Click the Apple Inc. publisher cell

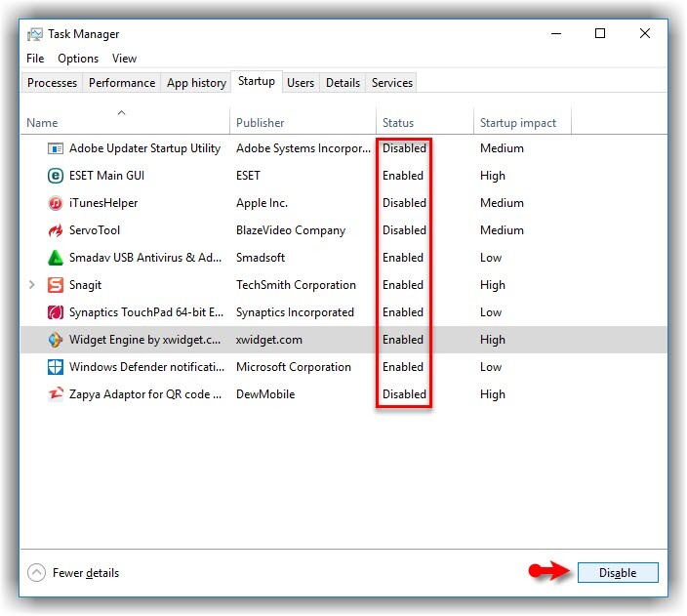[x=262, y=203]
